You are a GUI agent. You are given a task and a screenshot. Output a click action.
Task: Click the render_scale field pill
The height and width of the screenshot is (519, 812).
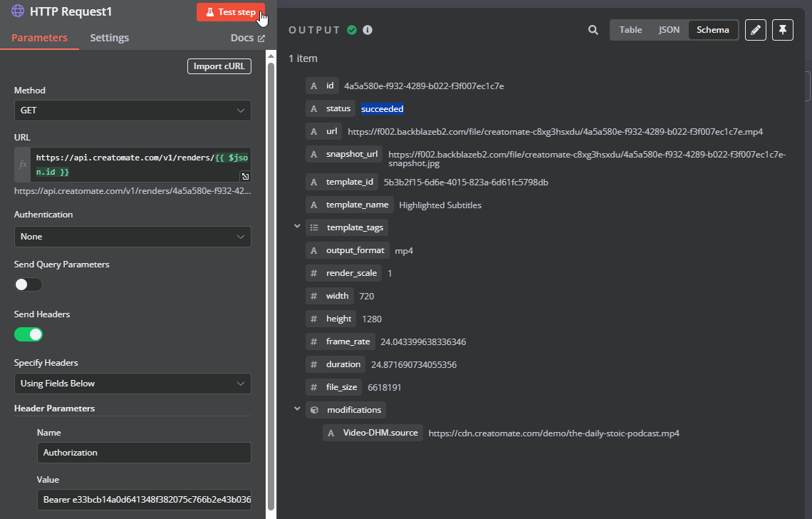pos(344,273)
